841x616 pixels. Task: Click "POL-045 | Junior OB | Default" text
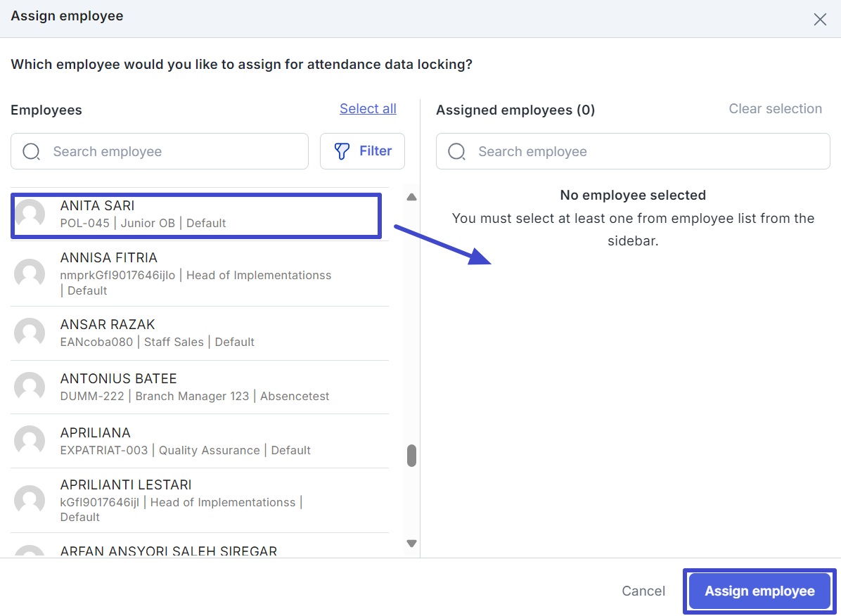(143, 223)
